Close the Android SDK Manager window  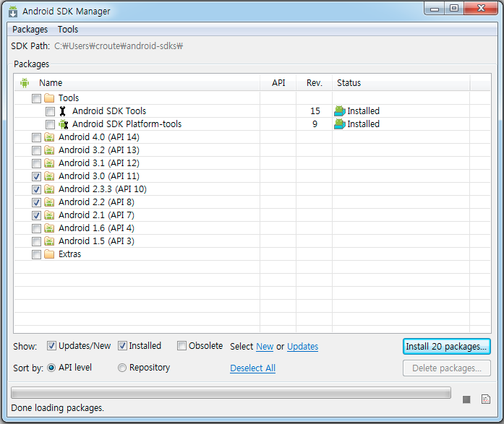(481, 9)
